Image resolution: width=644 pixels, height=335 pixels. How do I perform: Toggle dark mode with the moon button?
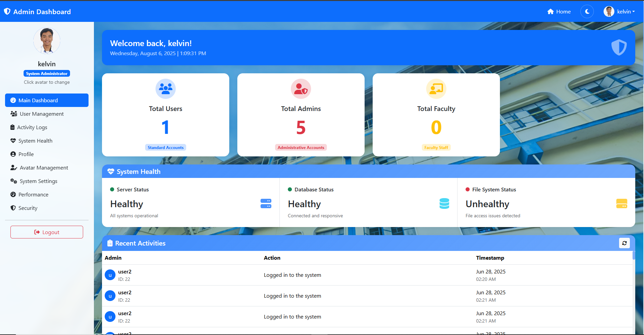coord(587,11)
